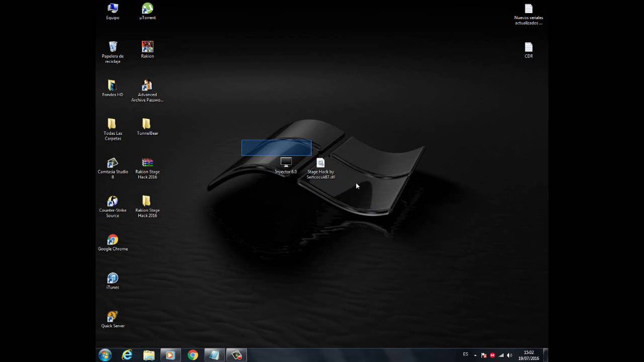Image resolution: width=644 pixels, height=362 pixels.
Task: Select the iTunes desktop shortcut
Action: tap(113, 282)
